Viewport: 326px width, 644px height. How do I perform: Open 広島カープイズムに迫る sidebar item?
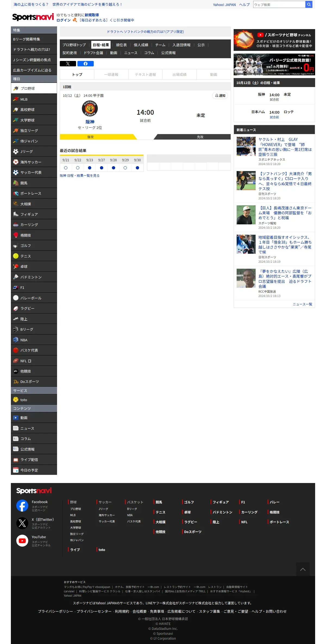(x=34, y=70)
